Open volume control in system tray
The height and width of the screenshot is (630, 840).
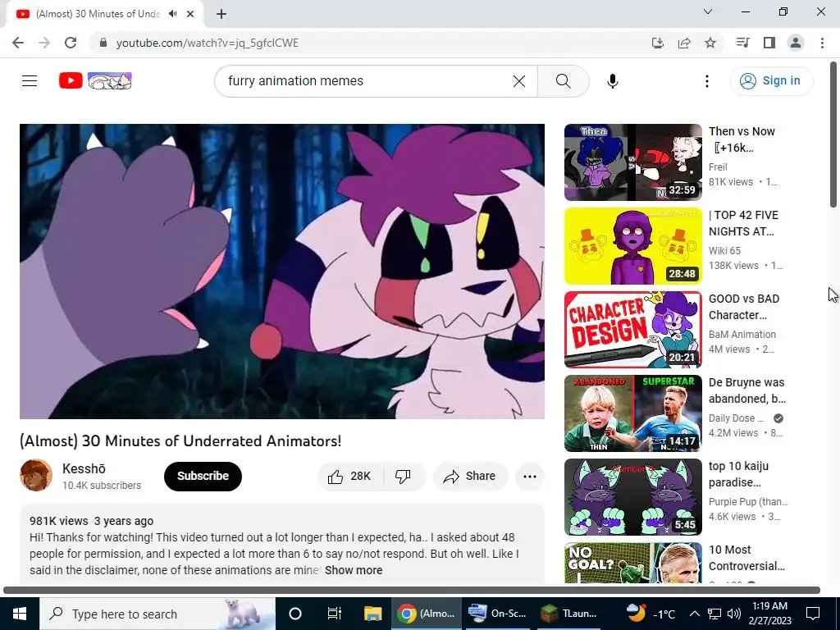[734, 614]
